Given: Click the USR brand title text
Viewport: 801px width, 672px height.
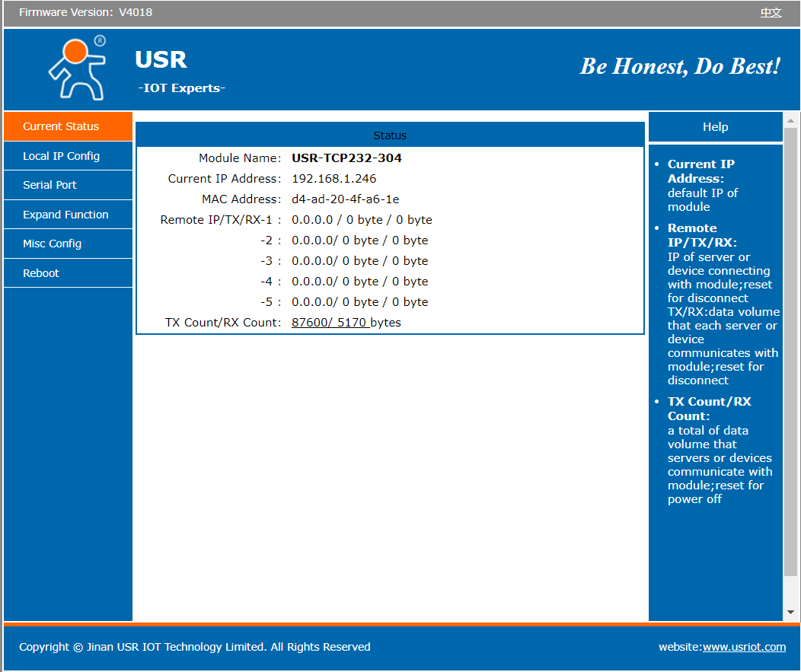Looking at the screenshot, I should pyautogui.click(x=161, y=59).
